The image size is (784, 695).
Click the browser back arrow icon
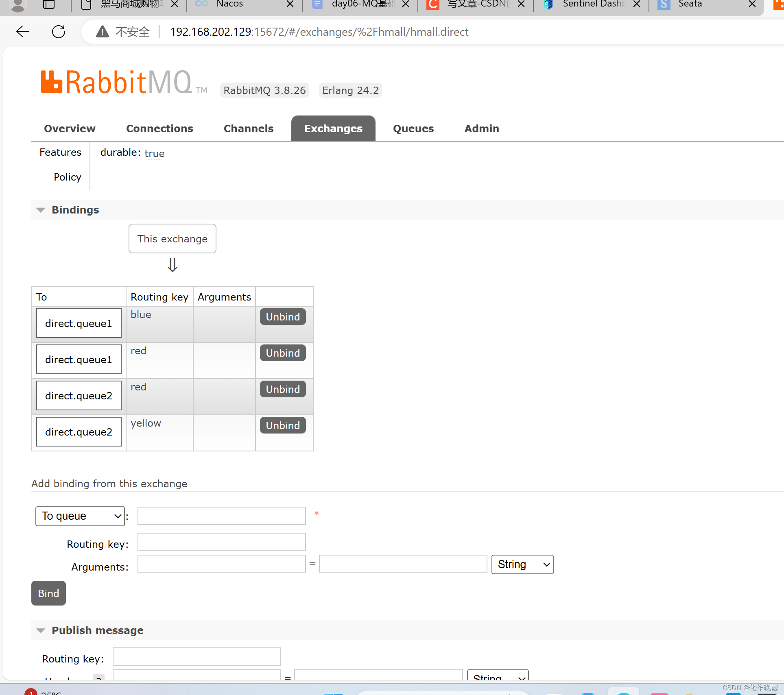click(x=23, y=32)
